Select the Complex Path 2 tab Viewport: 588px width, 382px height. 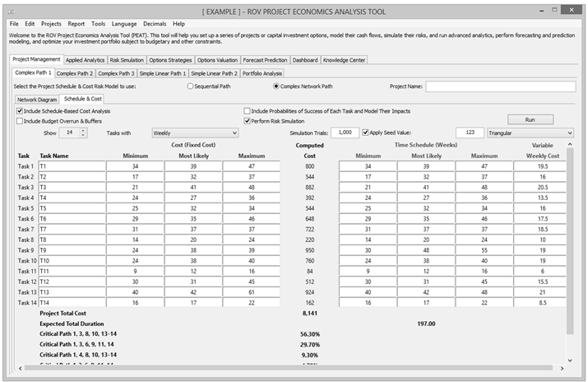coord(75,73)
